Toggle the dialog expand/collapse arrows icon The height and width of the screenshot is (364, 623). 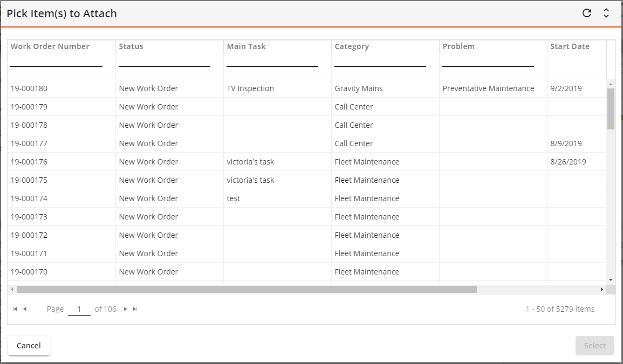point(606,13)
